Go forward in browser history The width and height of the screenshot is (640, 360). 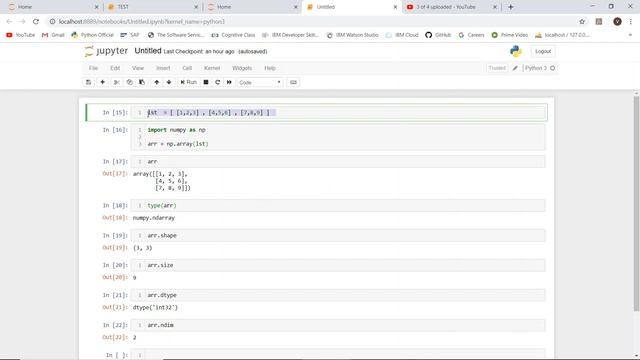[x=22, y=22]
